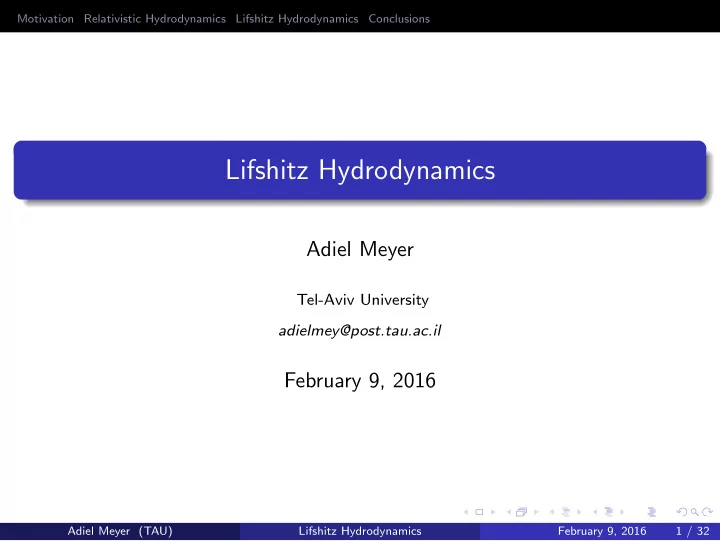
Task: Click footer text Adiel Meyer (TAU)
Action: pos(120,531)
